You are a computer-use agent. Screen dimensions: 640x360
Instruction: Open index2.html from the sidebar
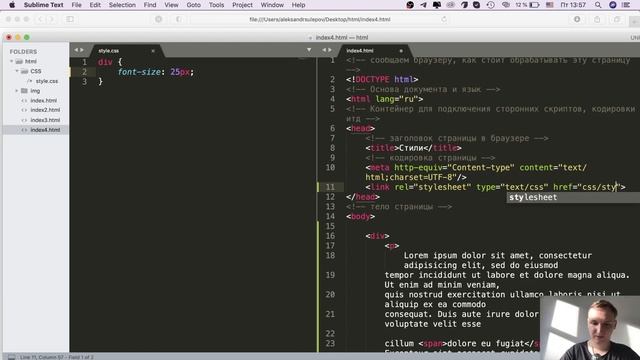click(45, 110)
